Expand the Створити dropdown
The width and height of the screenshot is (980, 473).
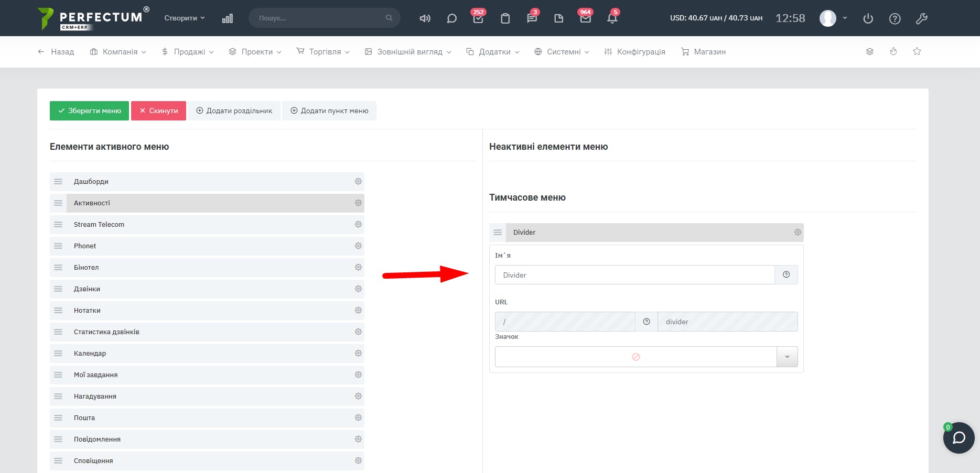coord(184,18)
